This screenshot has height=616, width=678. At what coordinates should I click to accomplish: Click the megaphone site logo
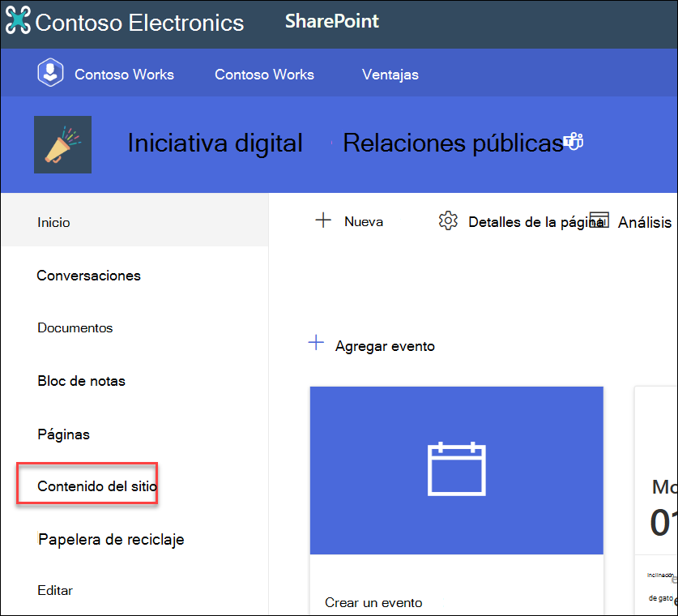[62, 144]
